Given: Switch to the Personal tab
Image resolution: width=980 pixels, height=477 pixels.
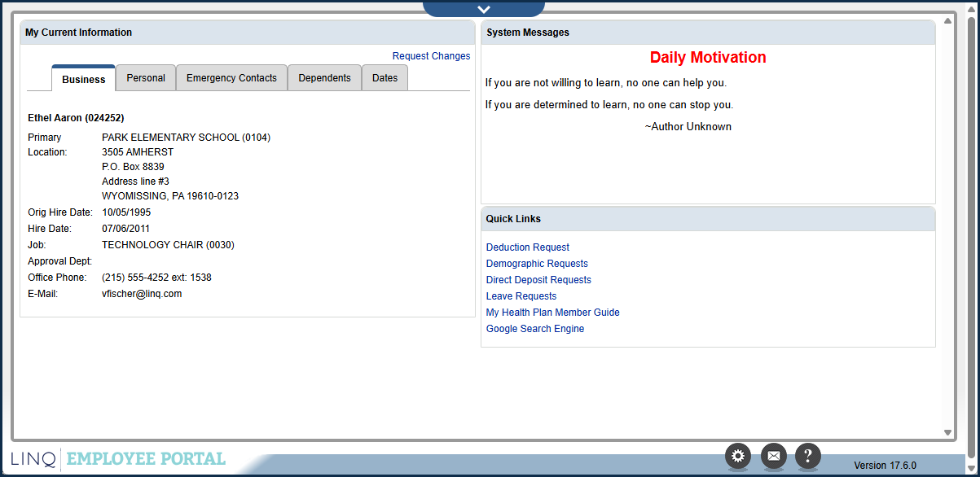Looking at the screenshot, I should click(146, 78).
